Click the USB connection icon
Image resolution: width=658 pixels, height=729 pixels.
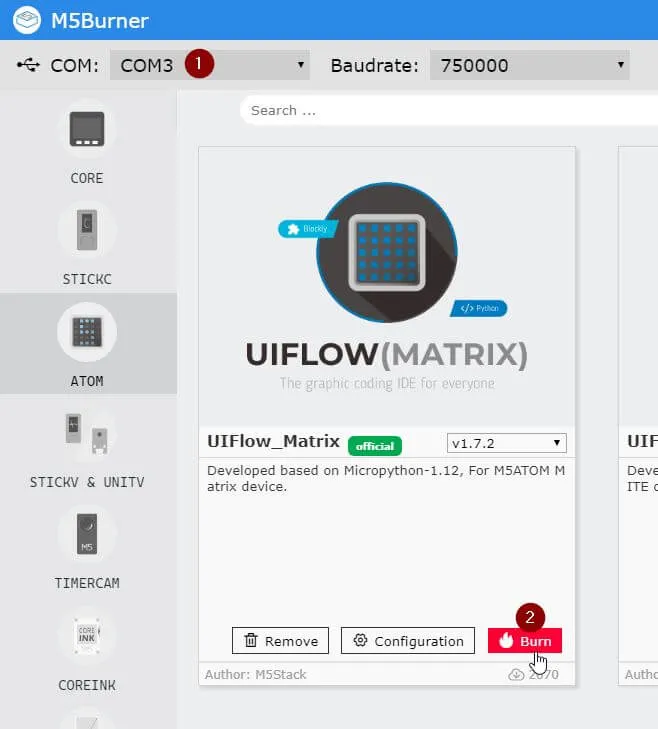click(27, 66)
